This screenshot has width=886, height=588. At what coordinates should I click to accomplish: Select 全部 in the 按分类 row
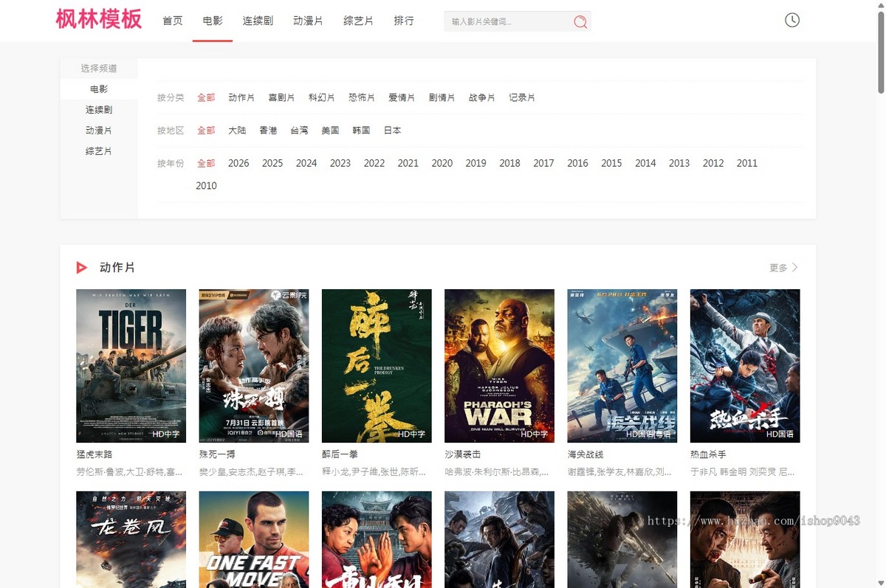[x=206, y=97]
